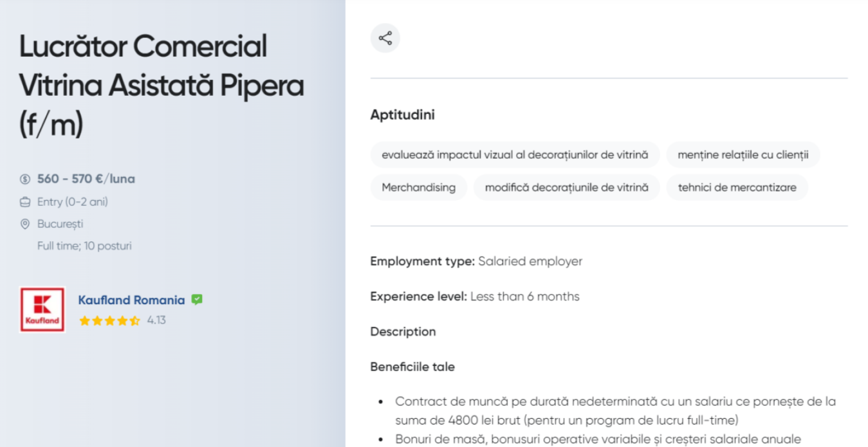The width and height of the screenshot is (868, 447).
Task: Select the 'menține relațiile cu clienții' tag
Action: (743, 155)
